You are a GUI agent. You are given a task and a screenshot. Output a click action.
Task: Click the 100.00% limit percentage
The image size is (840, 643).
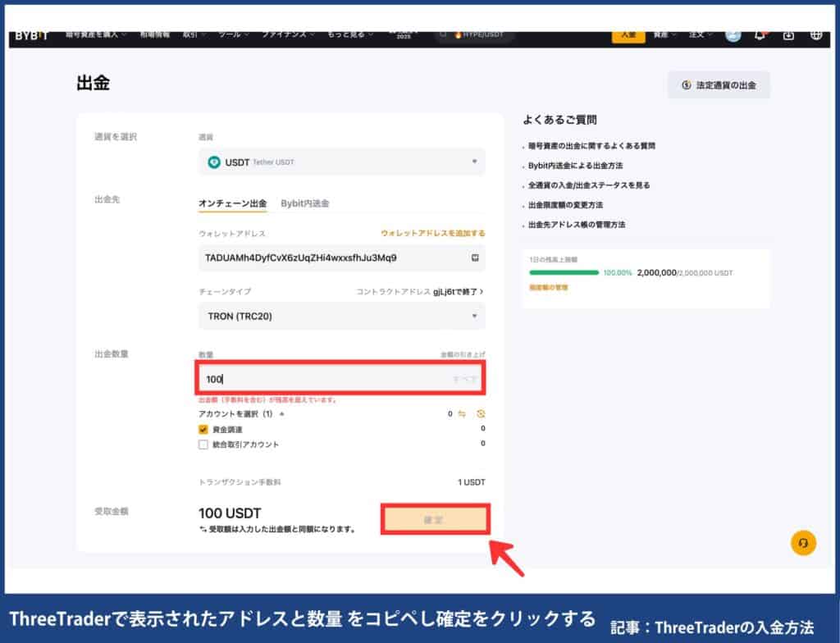[x=618, y=273]
